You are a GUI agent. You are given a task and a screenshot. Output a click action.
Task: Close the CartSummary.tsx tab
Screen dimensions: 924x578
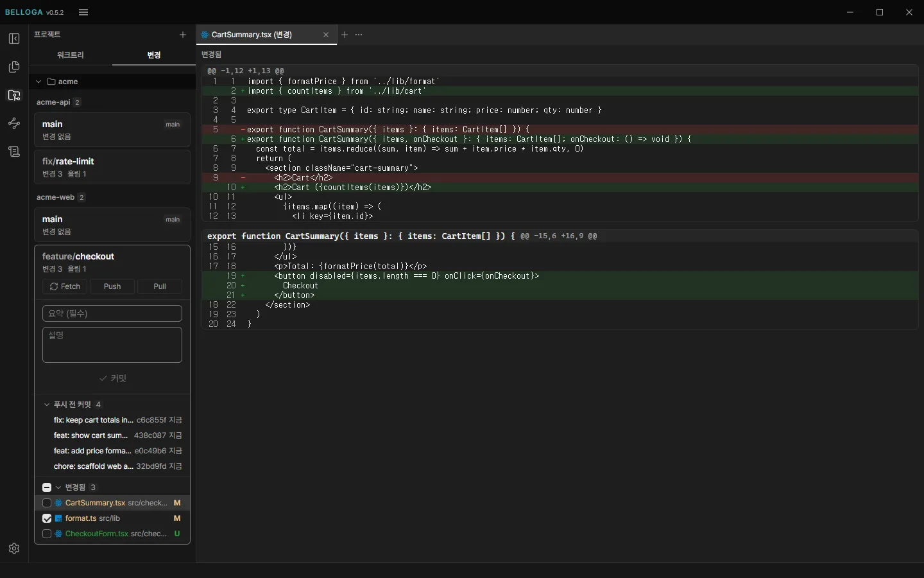click(326, 35)
